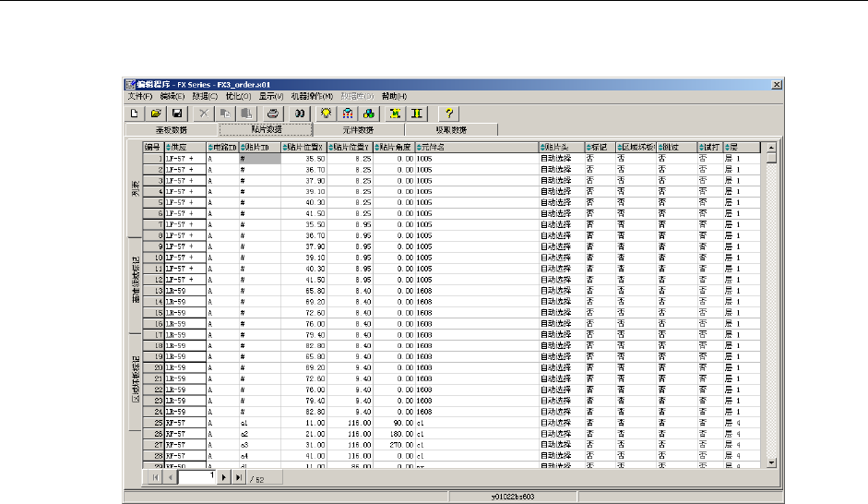The height and width of the screenshot is (504, 868).
Task: Click the Save floppy disk icon
Action: [x=177, y=113]
